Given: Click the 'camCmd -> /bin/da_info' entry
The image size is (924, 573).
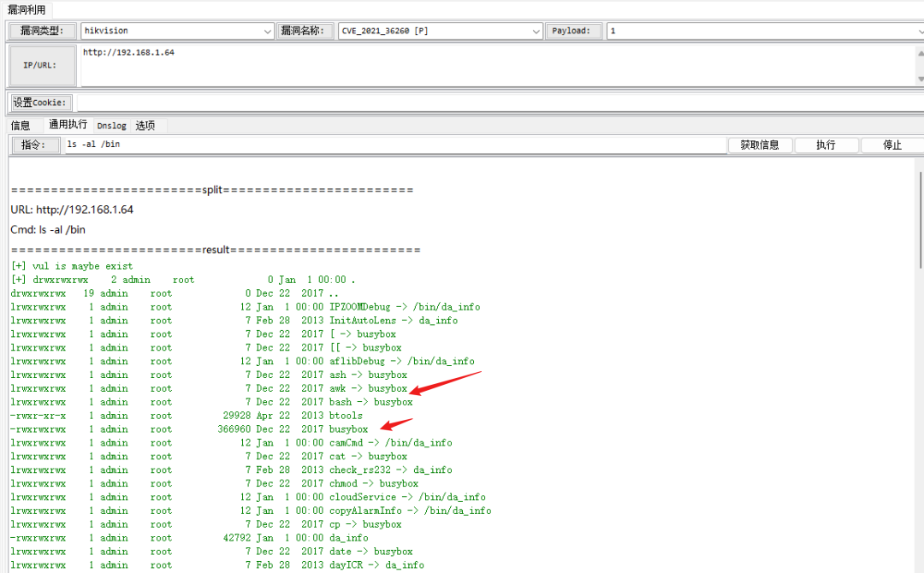Looking at the screenshot, I should coord(390,442).
